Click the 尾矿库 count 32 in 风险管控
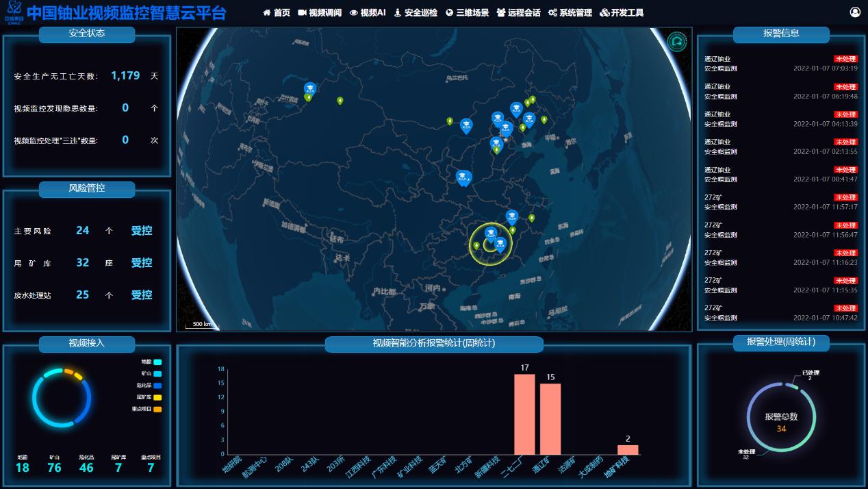Screen dimensions: 868x489 pyautogui.click(x=83, y=263)
